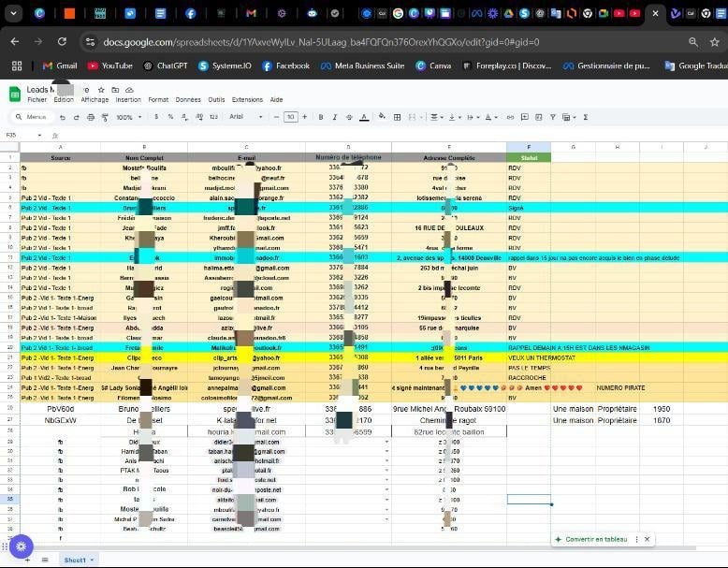Viewport: 728px width, 568px height.
Task: Decrease decimal places in toolbar
Action: click(x=184, y=117)
